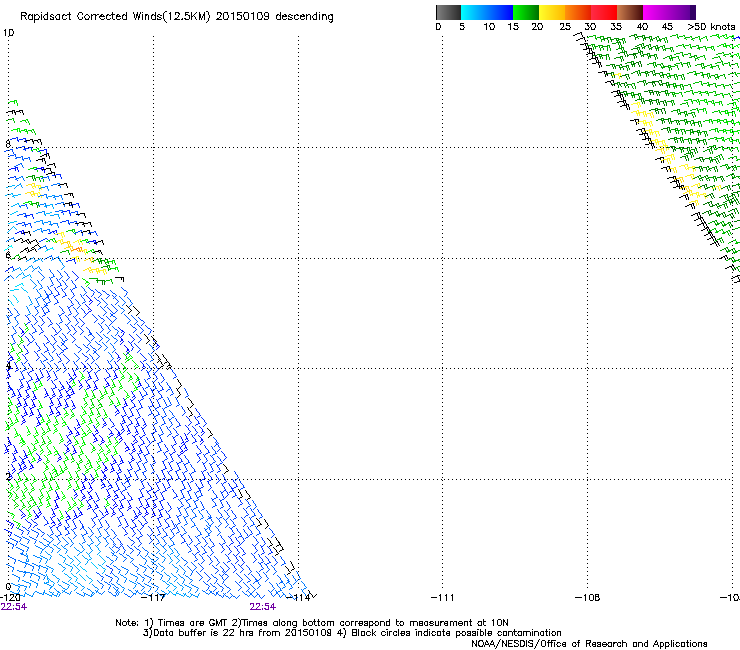
Task: Click the longitude "-114" axis label
Action: 298,598
